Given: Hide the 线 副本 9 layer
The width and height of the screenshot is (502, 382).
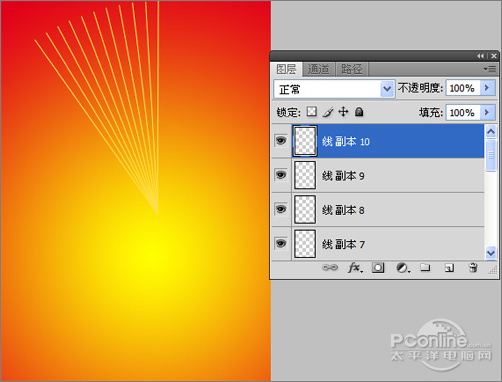Looking at the screenshot, I should [x=281, y=175].
